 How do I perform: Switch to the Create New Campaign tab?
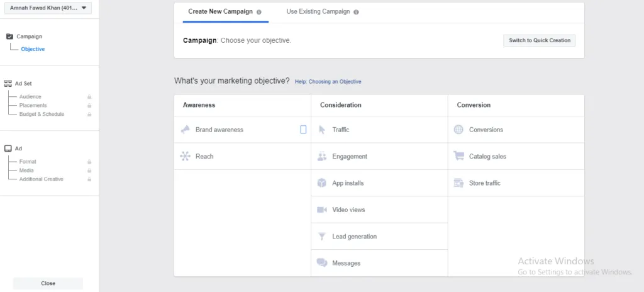coord(226,11)
